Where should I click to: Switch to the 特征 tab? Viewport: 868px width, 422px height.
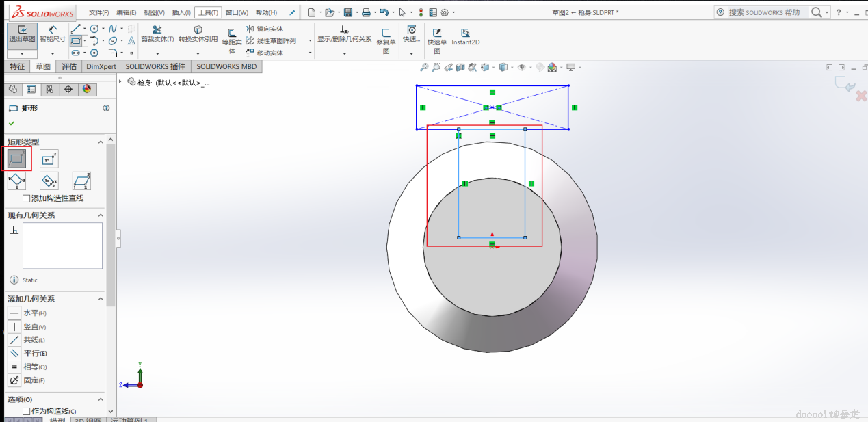16,66
